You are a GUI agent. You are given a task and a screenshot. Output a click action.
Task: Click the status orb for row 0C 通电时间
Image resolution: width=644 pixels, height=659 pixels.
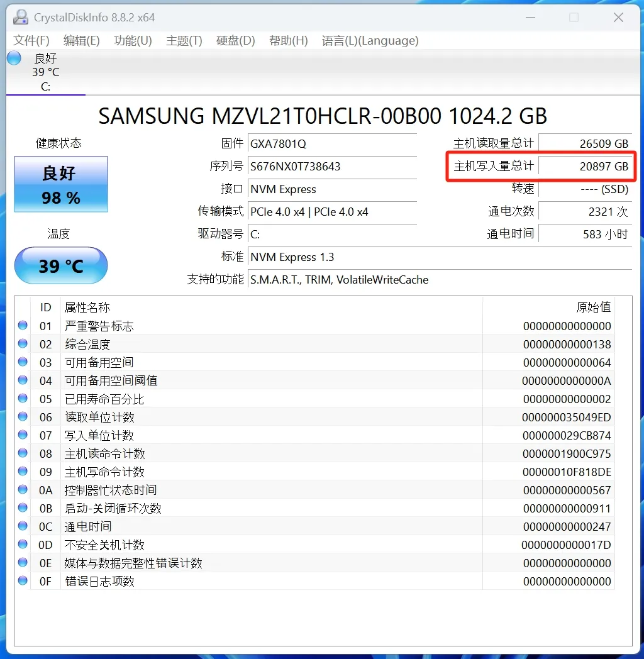[23, 526]
